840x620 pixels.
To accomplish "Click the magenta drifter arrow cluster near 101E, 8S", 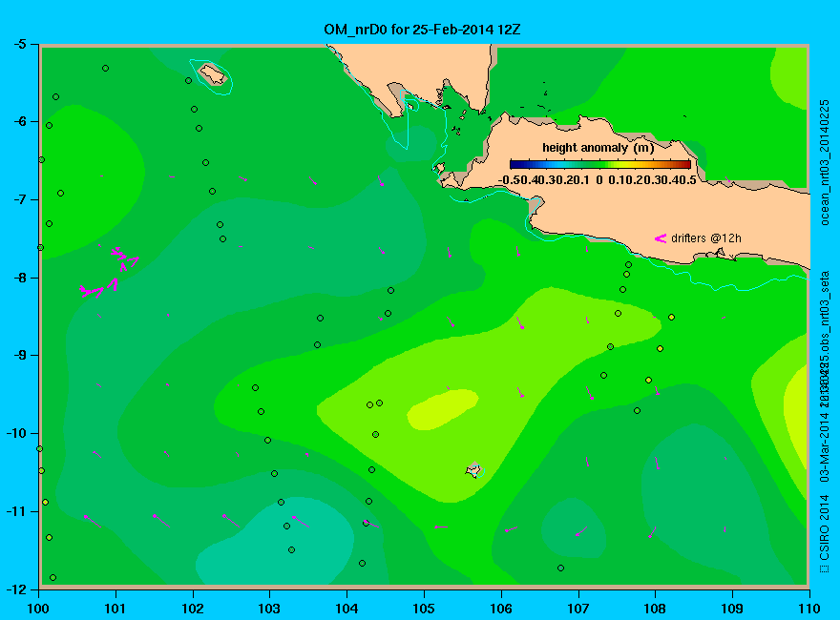I will coord(110,272).
